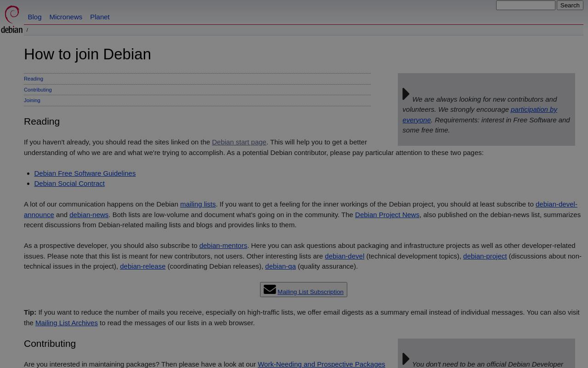Click the Mailing List Subscription link
Viewport: 588px width, 368px height.
click(x=311, y=292)
